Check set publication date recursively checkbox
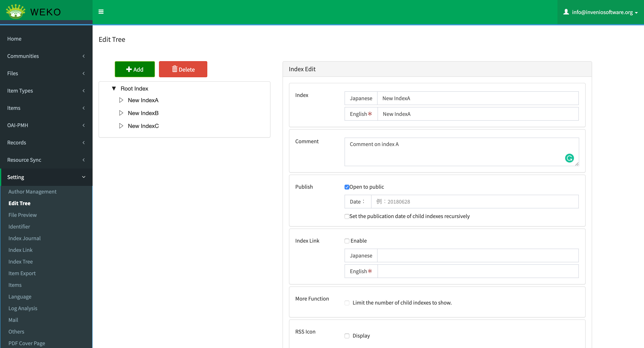This screenshot has height=348, width=644. coord(347,216)
